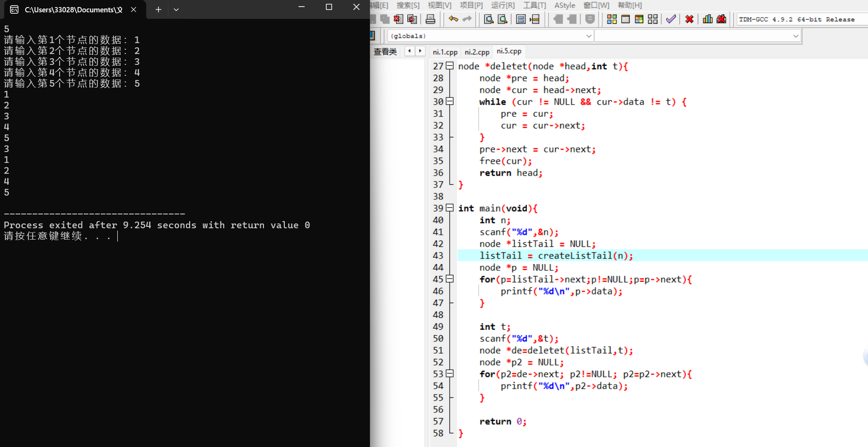Open the 项目[P] menu
Image resolution: width=868 pixels, height=447 pixels.
point(471,5)
